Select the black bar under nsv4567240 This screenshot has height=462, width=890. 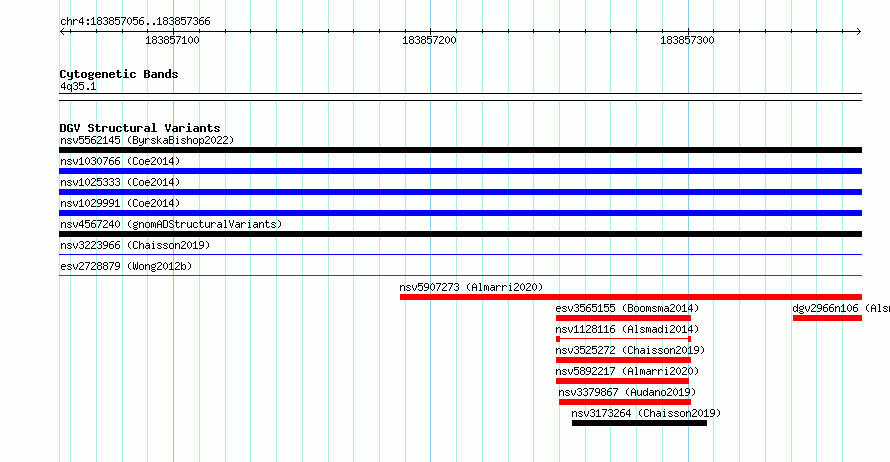click(x=460, y=234)
